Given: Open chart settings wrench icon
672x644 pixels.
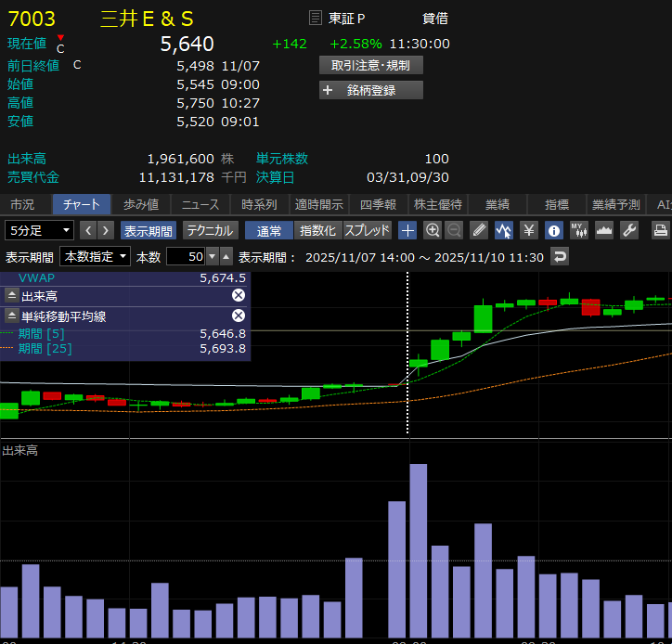Looking at the screenshot, I should pos(629,230).
